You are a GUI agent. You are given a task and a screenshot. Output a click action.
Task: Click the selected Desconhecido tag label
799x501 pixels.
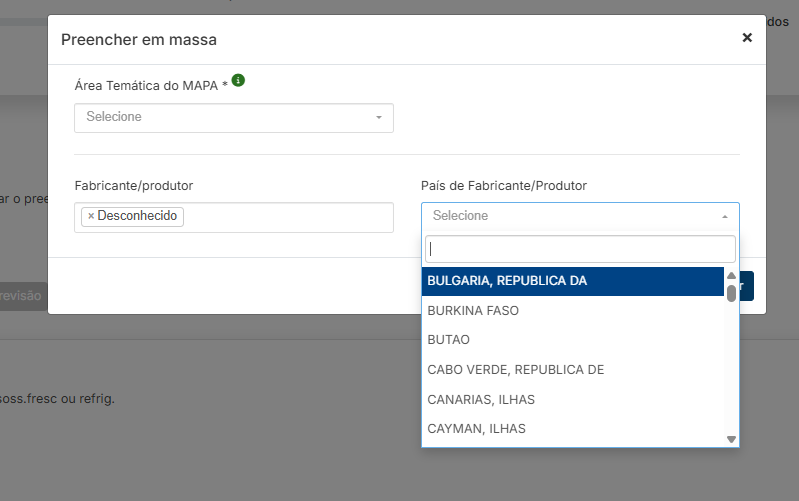tap(137, 216)
